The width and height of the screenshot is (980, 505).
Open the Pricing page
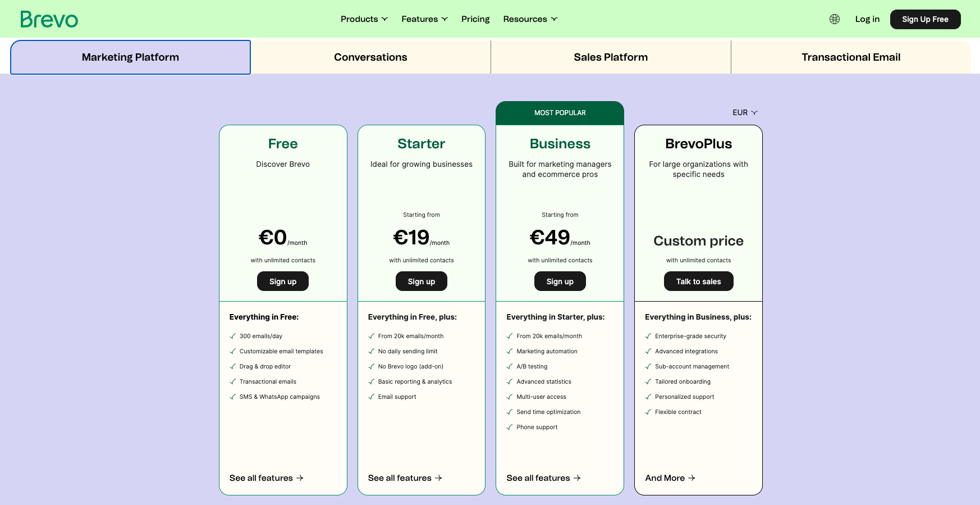click(475, 19)
